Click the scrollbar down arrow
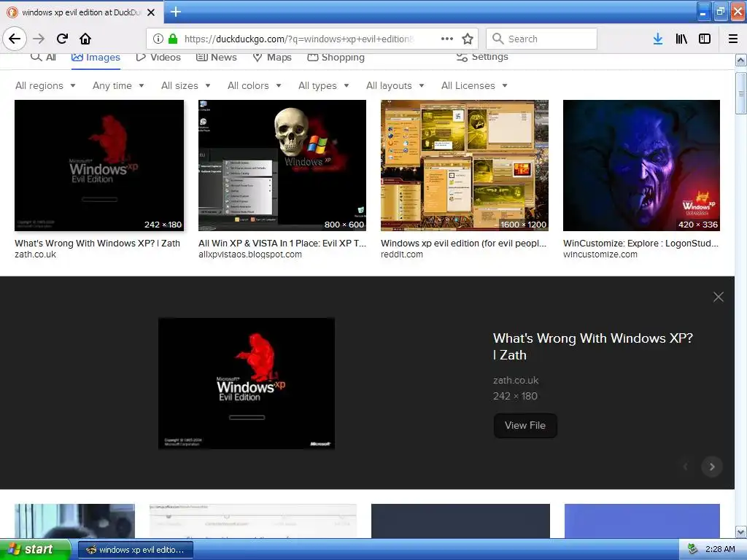 tap(740, 532)
